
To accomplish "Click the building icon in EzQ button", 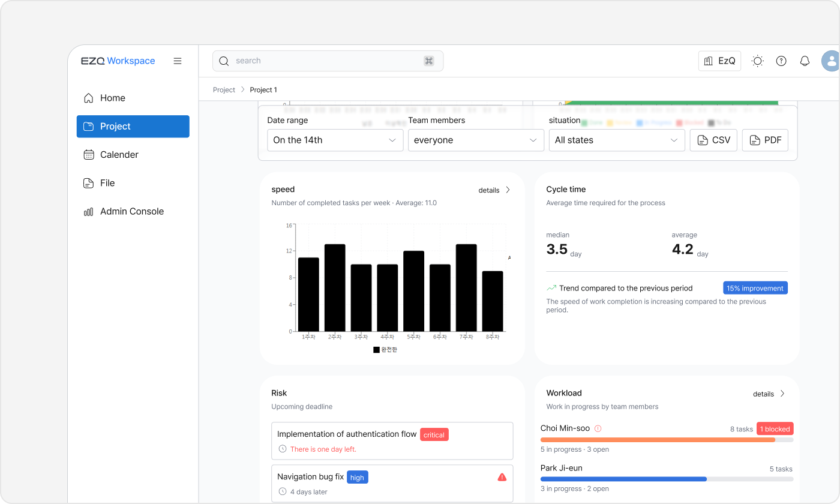I will point(709,61).
